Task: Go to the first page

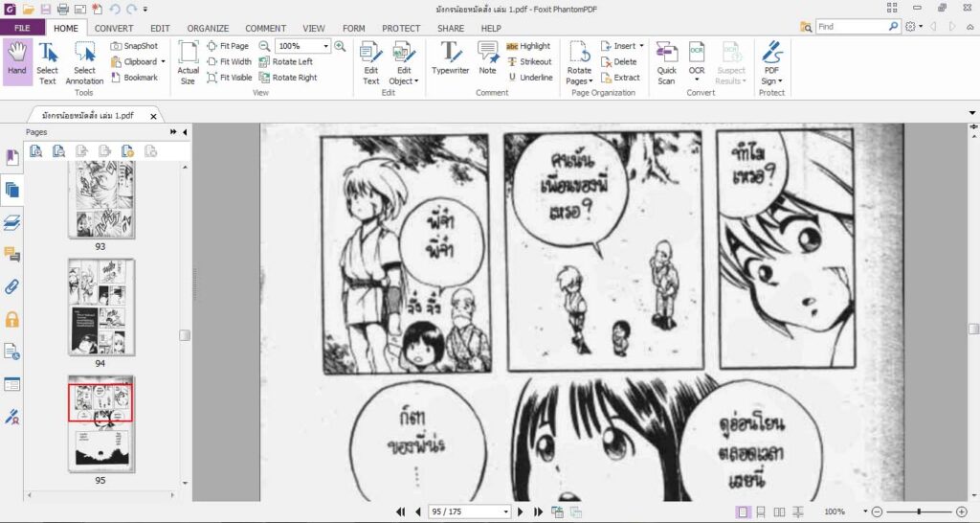Action: click(x=401, y=512)
